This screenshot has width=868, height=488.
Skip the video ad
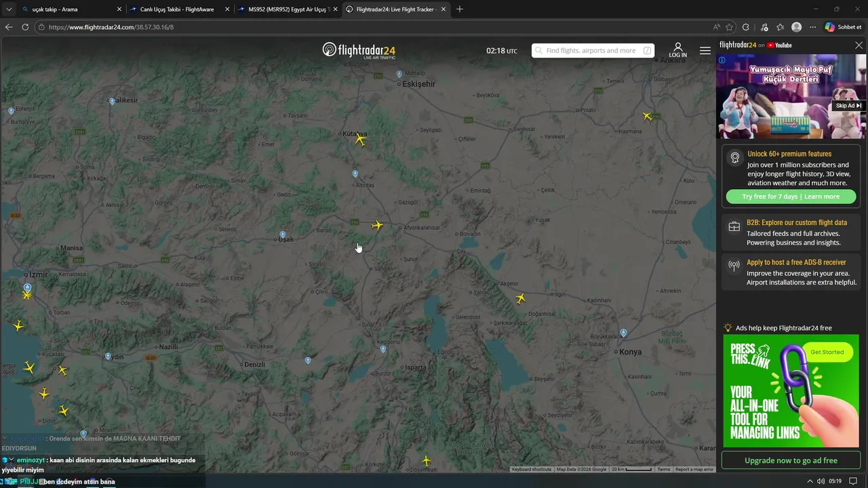coord(848,106)
